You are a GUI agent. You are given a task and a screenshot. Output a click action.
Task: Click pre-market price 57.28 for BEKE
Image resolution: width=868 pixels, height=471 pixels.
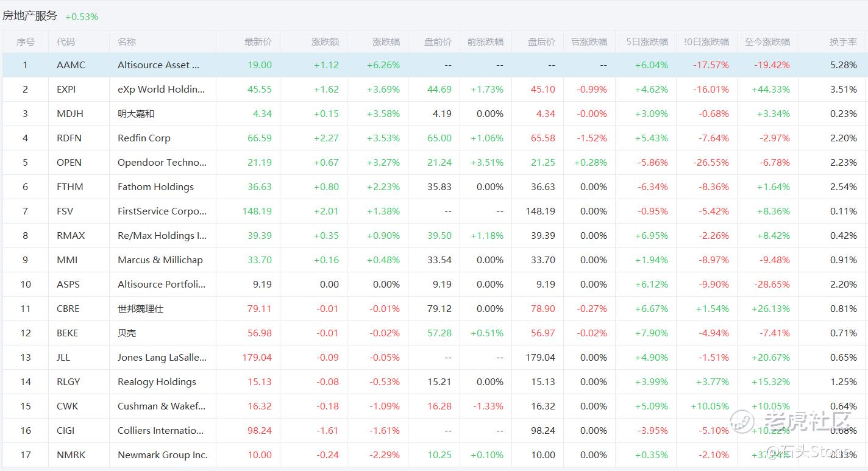(x=439, y=333)
